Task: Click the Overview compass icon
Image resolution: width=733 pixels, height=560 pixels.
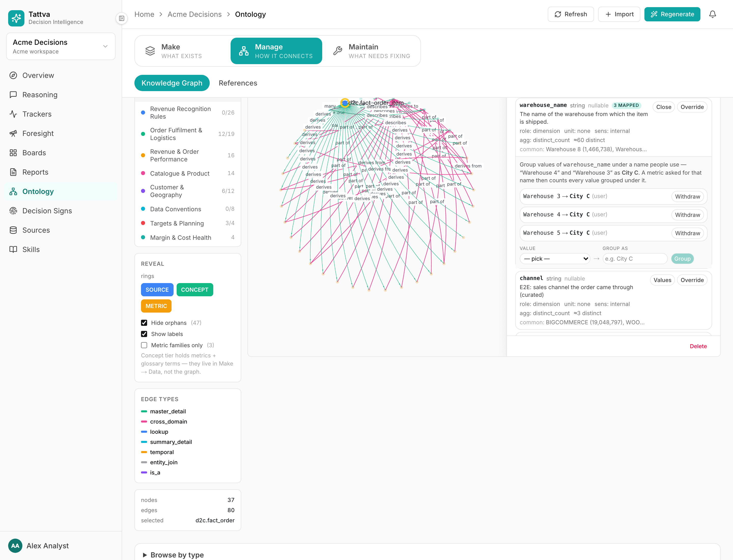Action: pyautogui.click(x=13, y=75)
